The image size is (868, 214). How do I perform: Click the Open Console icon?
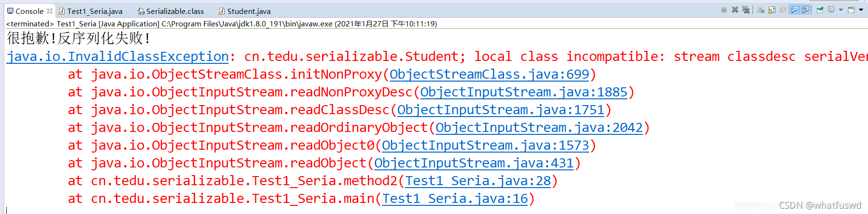(x=852, y=10)
